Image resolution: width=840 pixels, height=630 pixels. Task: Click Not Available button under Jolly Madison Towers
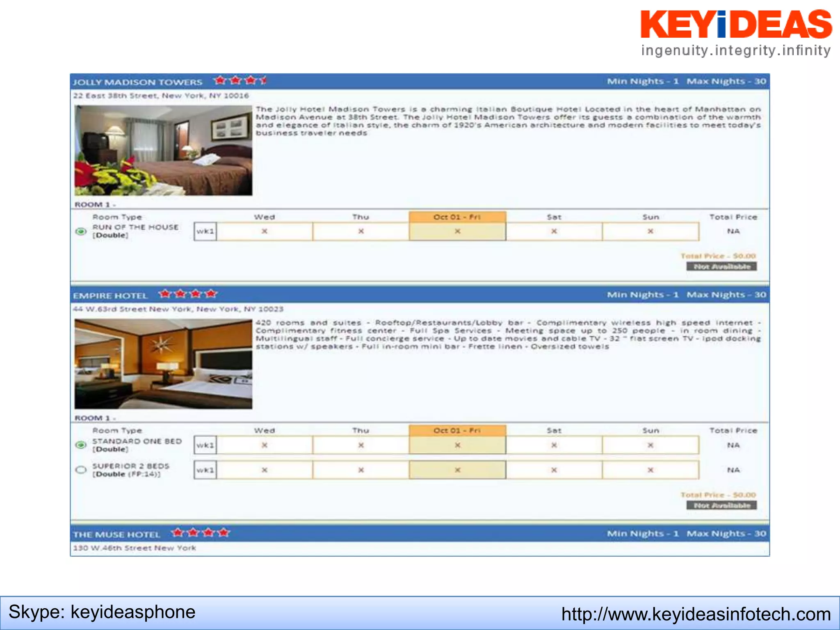[721, 267]
